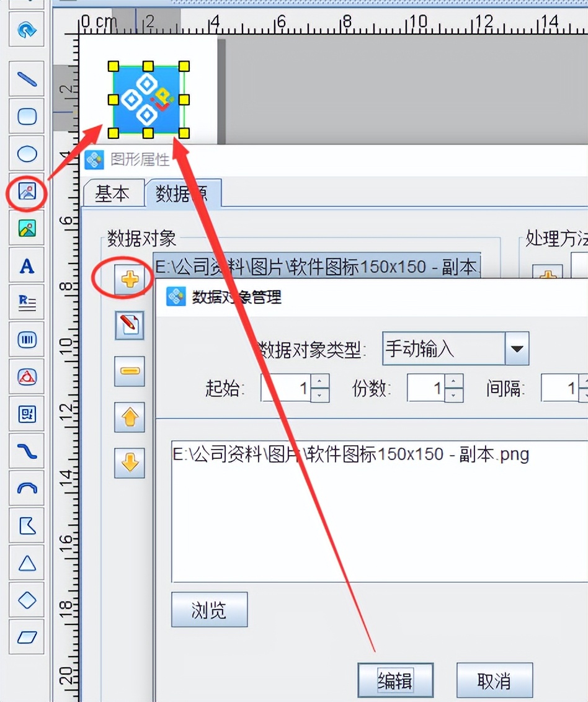Open the 数据对象类型 dropdown arrow
This screenshot has width=588, height=702.
point(517,349)
